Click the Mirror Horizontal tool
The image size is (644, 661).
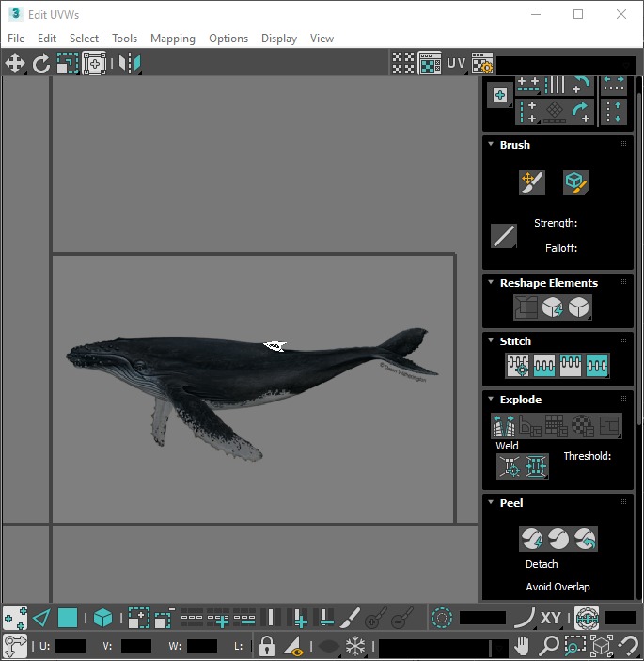pos(130,63)
